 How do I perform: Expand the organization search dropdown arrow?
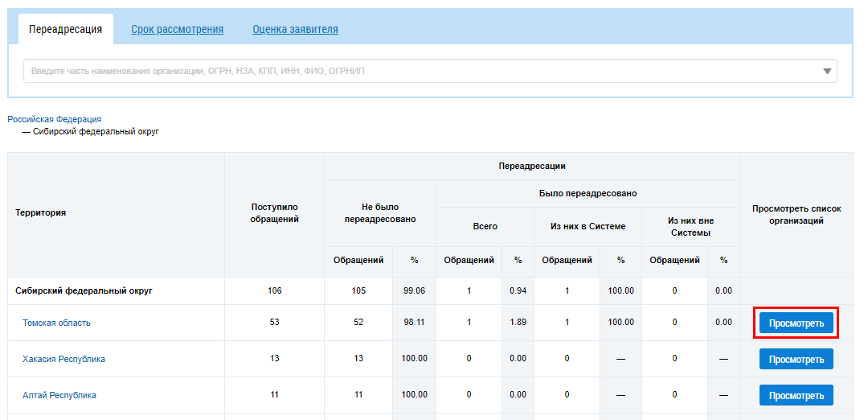pyautogui.click(x=827, y=71)
